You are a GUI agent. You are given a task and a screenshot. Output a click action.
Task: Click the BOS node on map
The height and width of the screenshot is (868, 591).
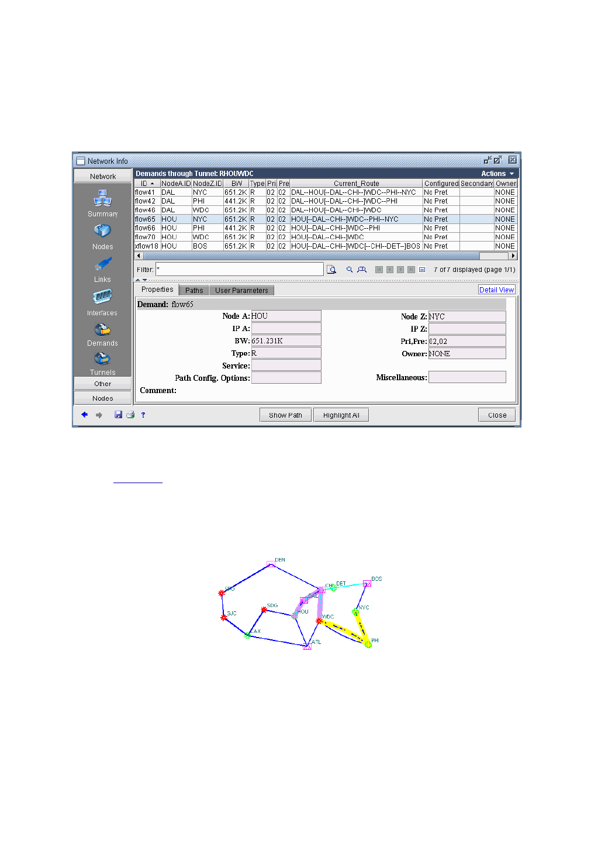367,583
